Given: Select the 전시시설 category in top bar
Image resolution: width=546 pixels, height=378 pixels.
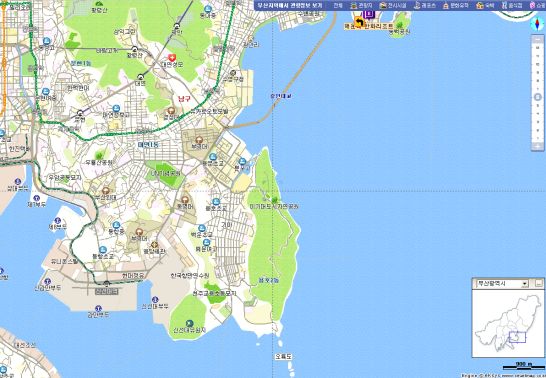Looking at the screenshot, I should click(x=393, y=6).
